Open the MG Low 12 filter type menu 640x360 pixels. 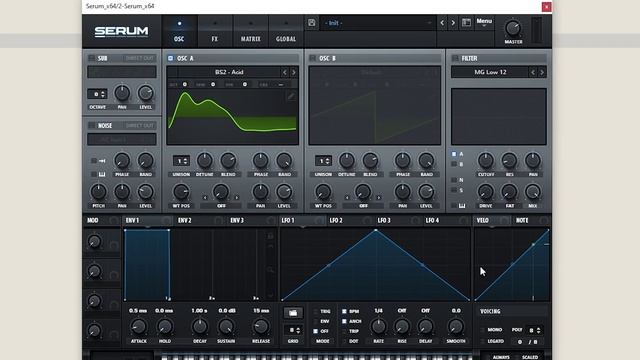[x=490, y=72]
